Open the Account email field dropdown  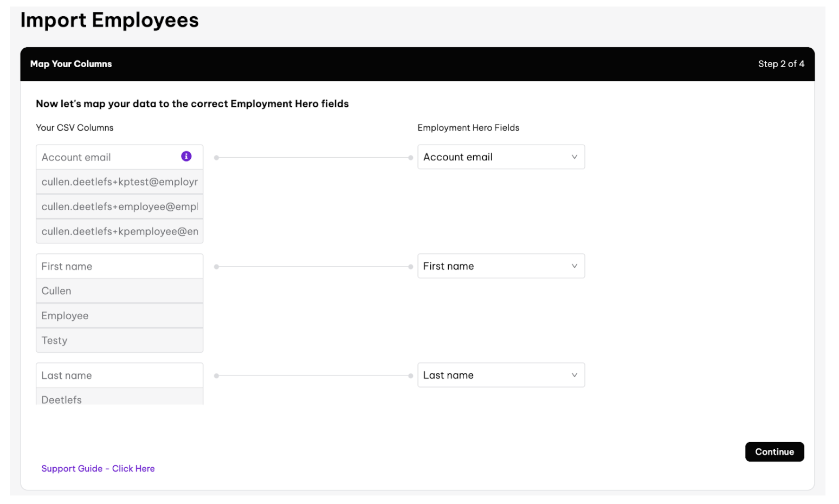pyautogui.click(x=500, y=157)
